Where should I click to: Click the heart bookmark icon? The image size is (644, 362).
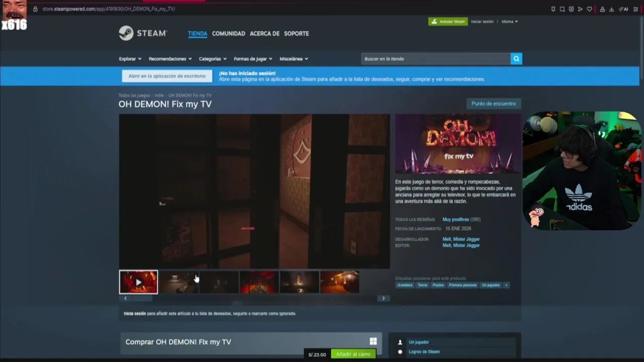[589, 9]
